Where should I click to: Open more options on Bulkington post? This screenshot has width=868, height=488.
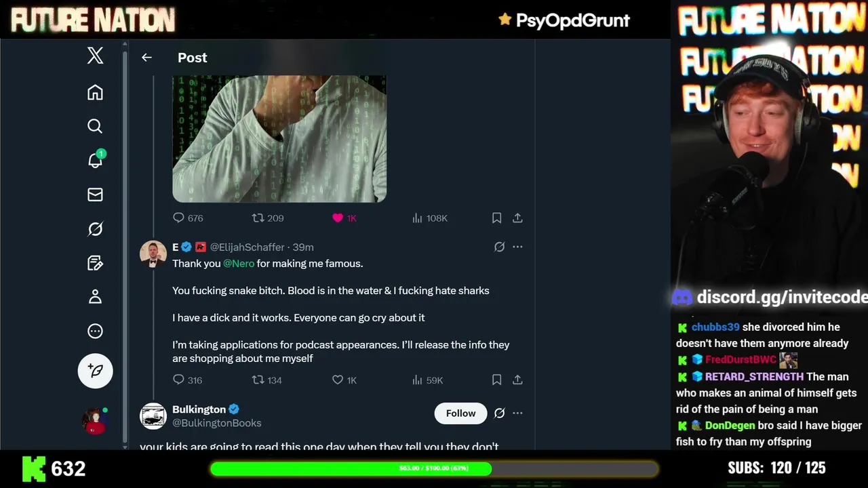pos(517,413)
